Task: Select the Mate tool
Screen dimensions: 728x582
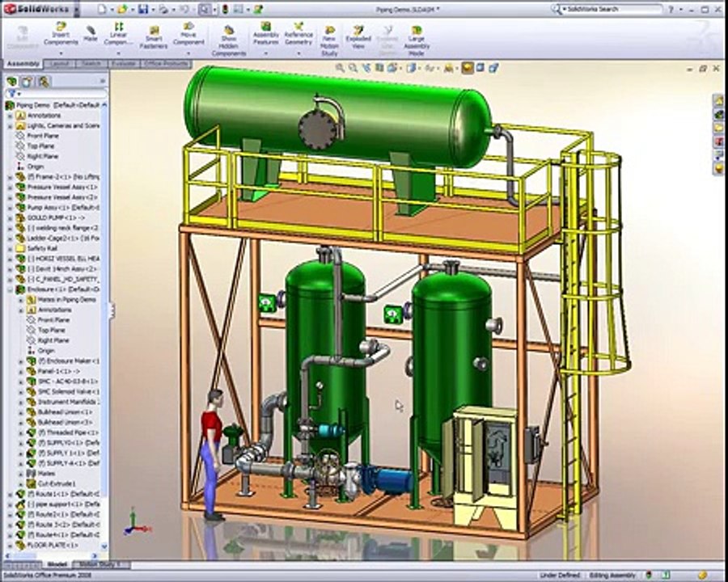Action: 91,33
